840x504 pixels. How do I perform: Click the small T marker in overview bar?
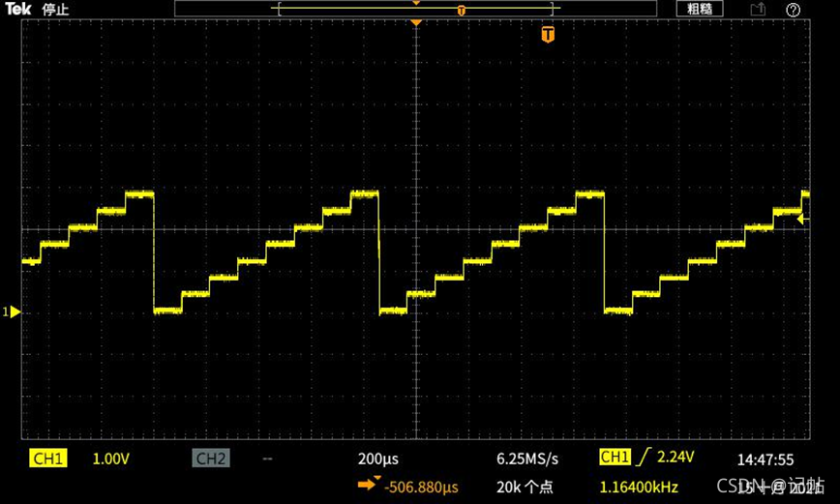462,11
